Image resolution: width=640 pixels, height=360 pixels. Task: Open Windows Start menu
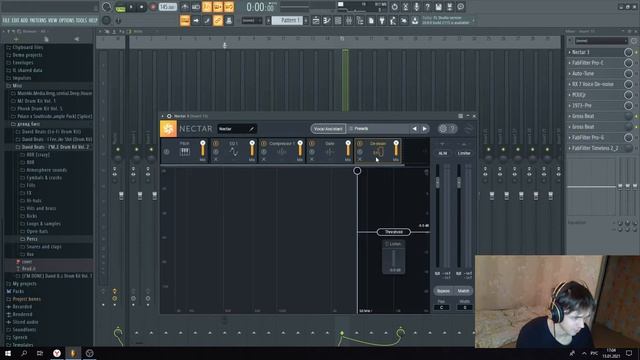[8, 353]
